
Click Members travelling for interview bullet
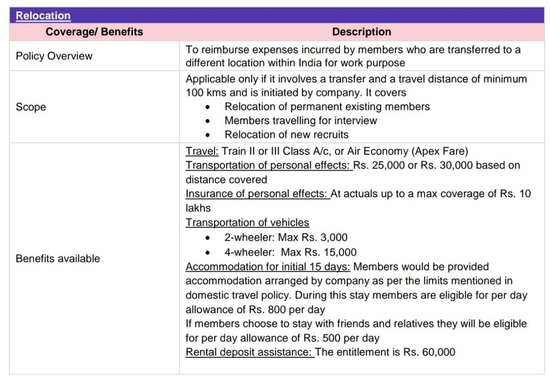(x=301, y=121)
